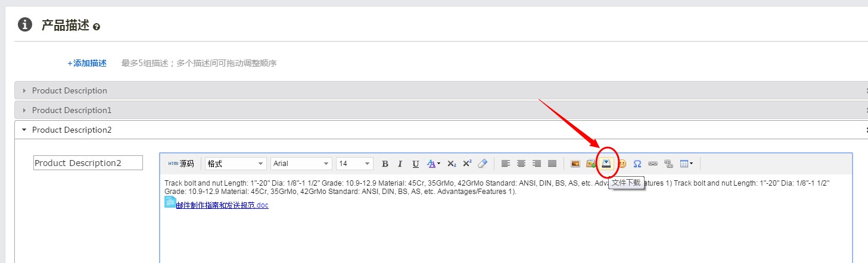Click the insert image icon
The width and height of the screenshot is (868, 263).
(x=575, y=164)
